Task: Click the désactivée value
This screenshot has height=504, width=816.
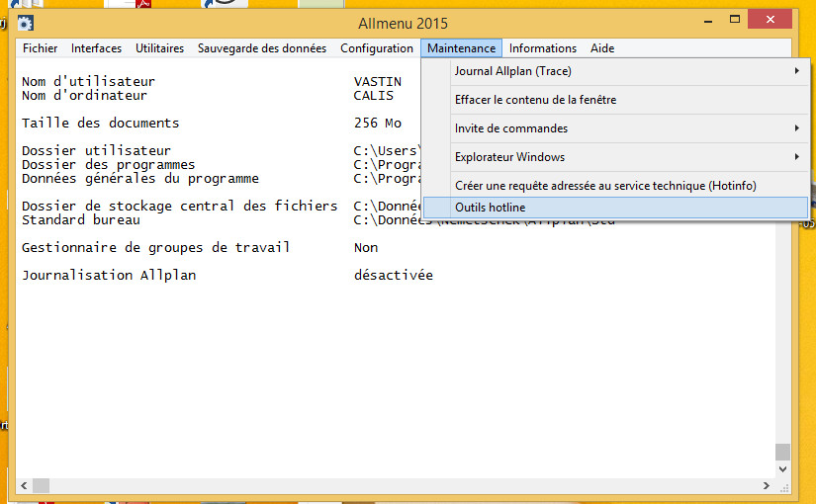Action: (394, 275)
